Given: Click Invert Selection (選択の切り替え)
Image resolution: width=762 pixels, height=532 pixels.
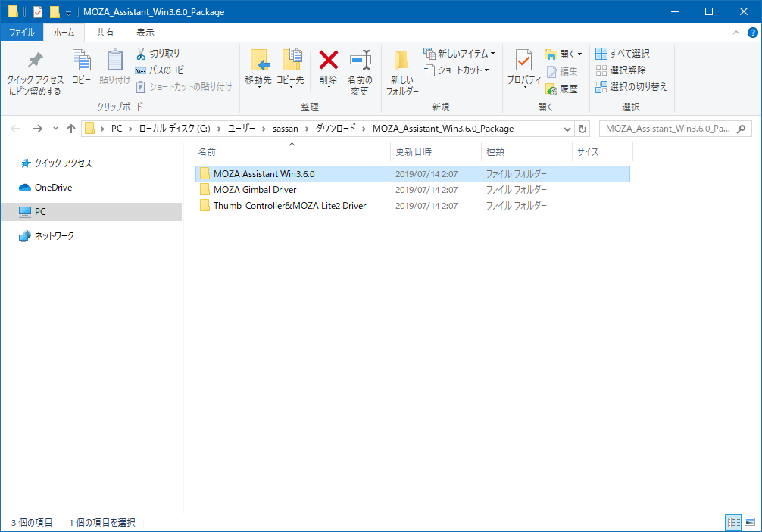Looking at the screenshot, I should click(631, 87).
